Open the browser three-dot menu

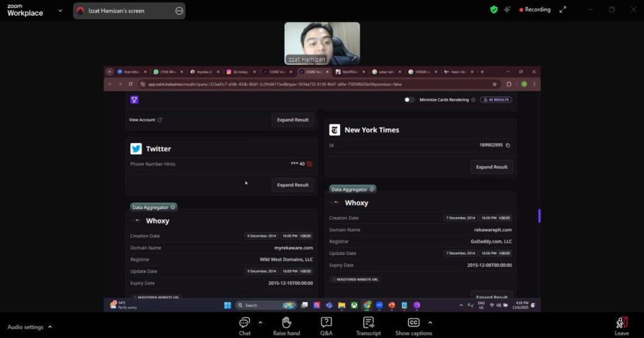[535, 84]
